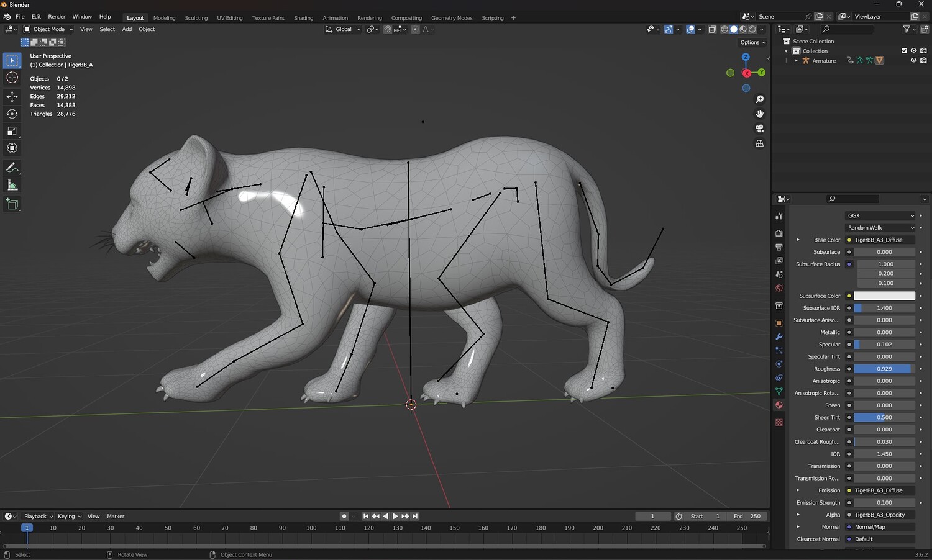Open the Material properties tab
The width and height of the screenshot is (932, 560).
(779, 405)
